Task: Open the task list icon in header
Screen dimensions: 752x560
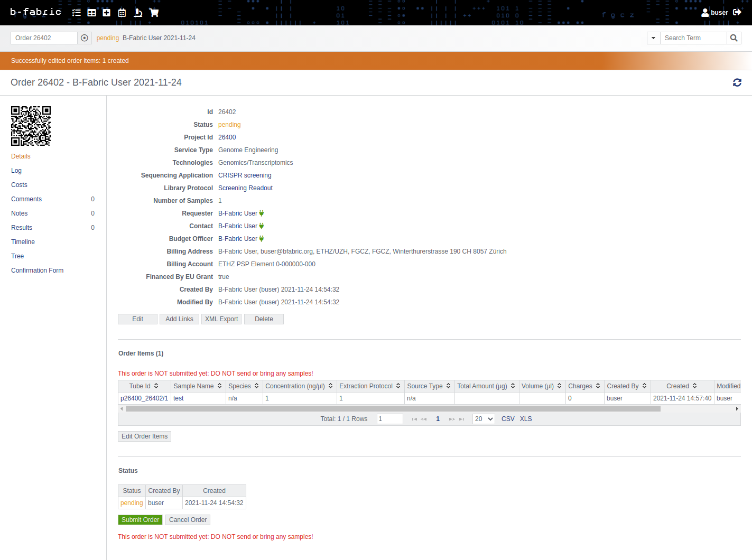Action: [77, 13]
